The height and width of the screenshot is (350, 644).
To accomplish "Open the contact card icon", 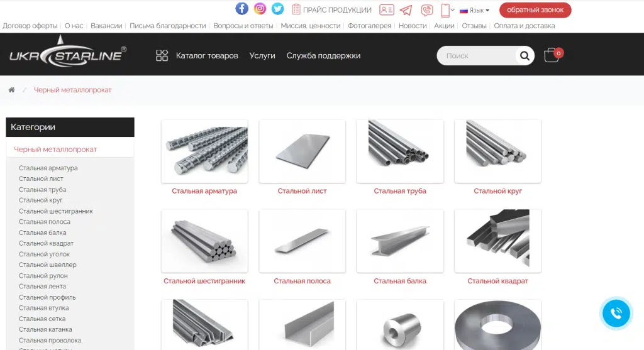I will click(387, 10).
